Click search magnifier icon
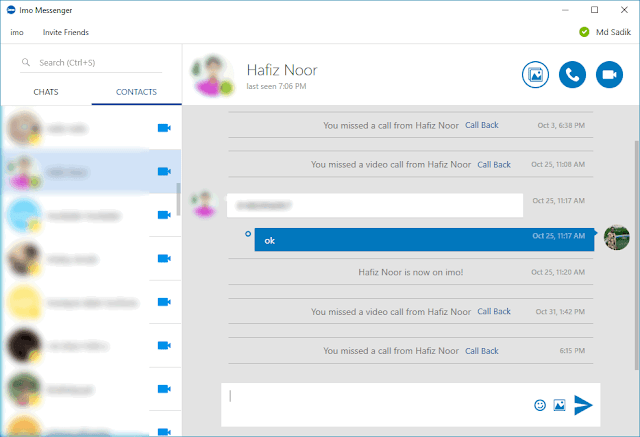This screenshot has width=640, height=437. [x=26, y=62]
